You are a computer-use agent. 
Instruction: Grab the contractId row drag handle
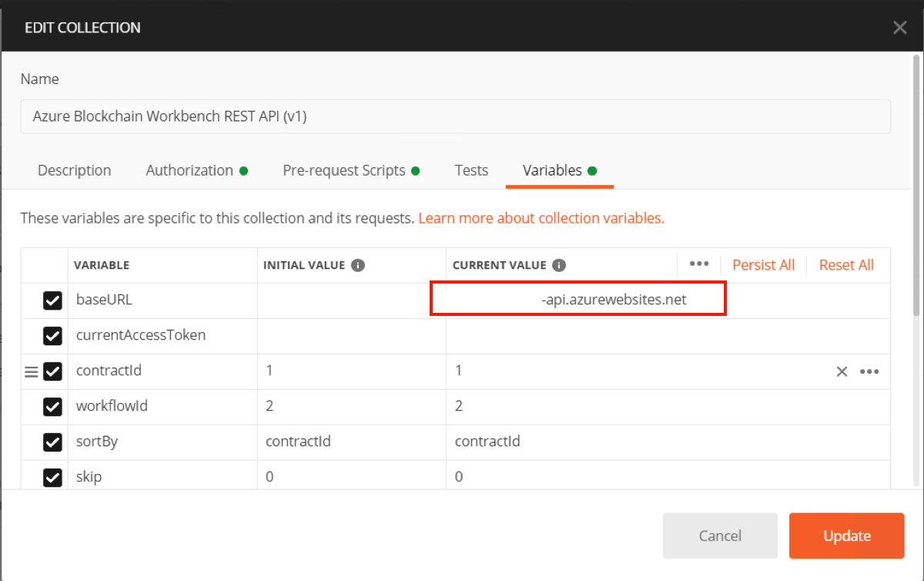click(31, 371)
